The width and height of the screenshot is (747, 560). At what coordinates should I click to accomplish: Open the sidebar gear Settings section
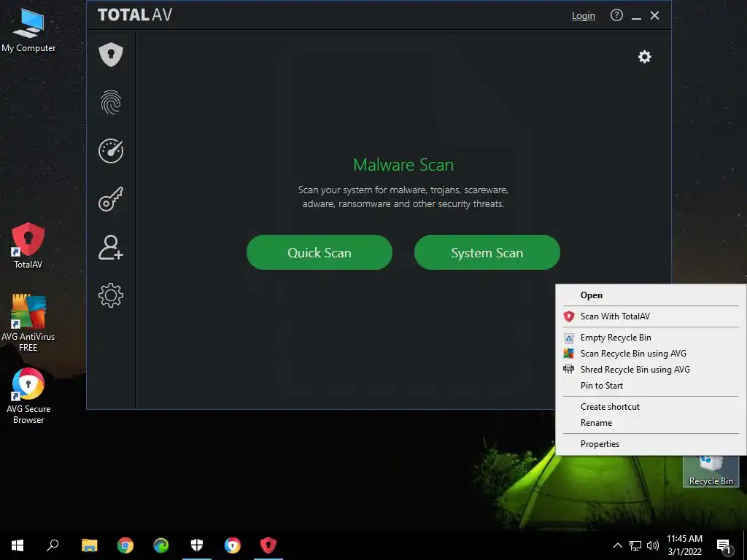click(111, 295)
